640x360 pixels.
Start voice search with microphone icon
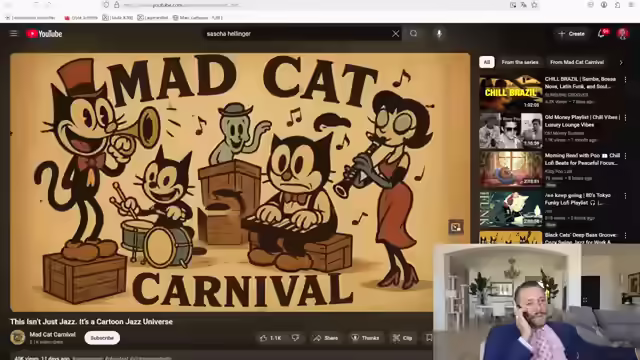pos(439,34)
